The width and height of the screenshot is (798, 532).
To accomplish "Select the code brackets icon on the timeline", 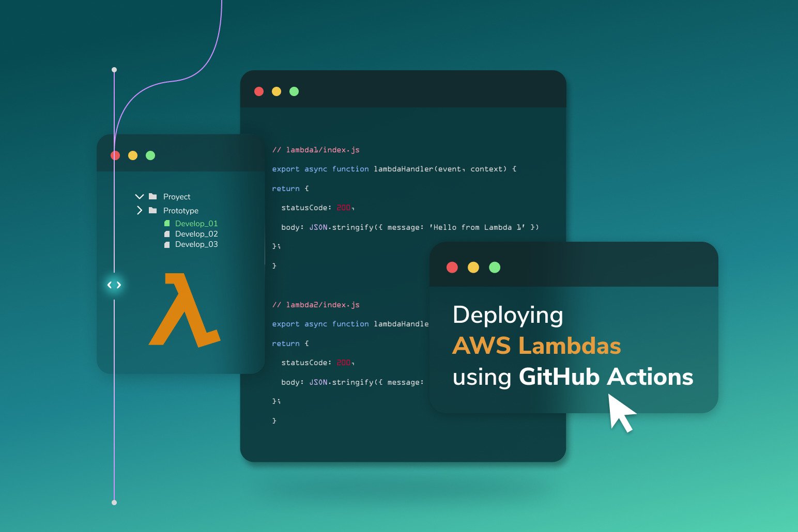I will 114,285.
